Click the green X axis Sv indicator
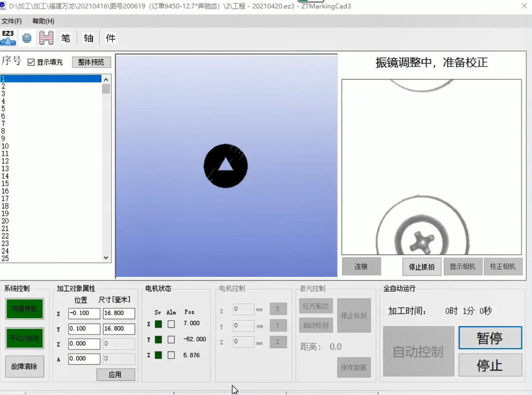This screenshot has width=532, height=395. click(x=158, y=324)
